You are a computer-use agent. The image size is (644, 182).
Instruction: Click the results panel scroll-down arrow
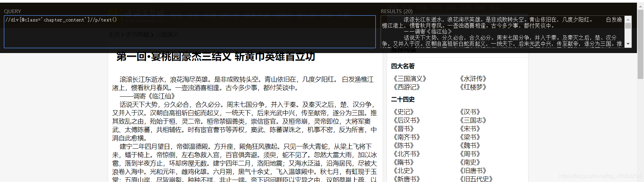click(628, 44)
